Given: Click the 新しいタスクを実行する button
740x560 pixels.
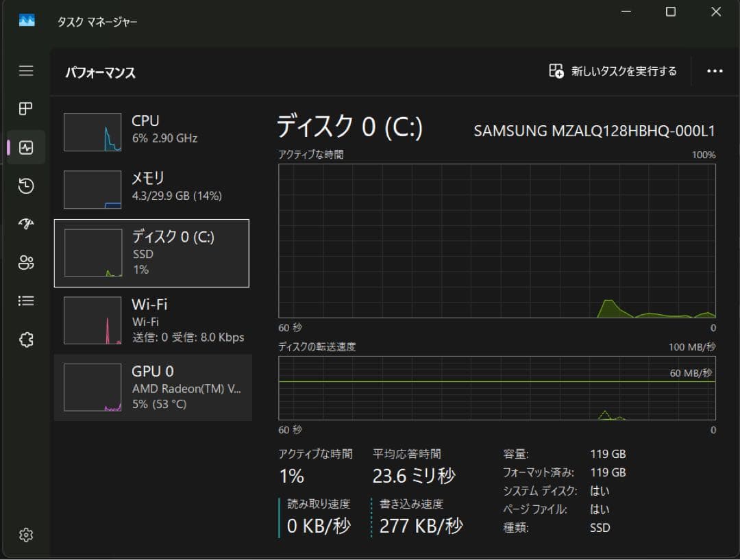Looking at the screenshot, I should [x=615, y=71].
